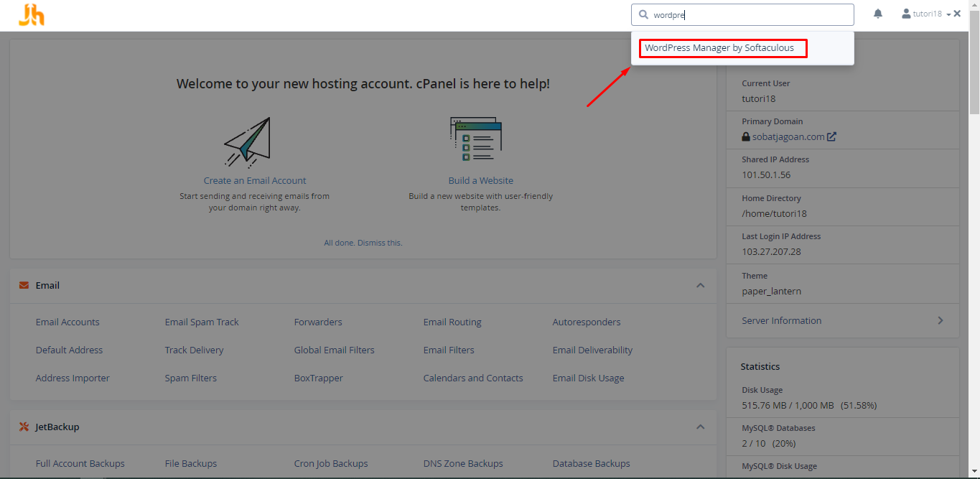980x479 pixels.
Task: Click the JetBackup section icon
Action: coord(24,427)
